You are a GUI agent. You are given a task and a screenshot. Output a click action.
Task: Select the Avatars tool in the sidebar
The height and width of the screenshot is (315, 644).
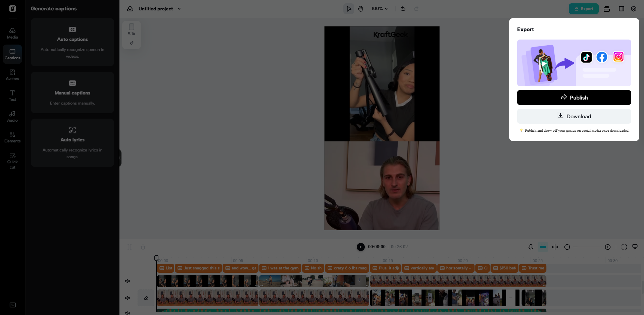[x=12, y=74]
